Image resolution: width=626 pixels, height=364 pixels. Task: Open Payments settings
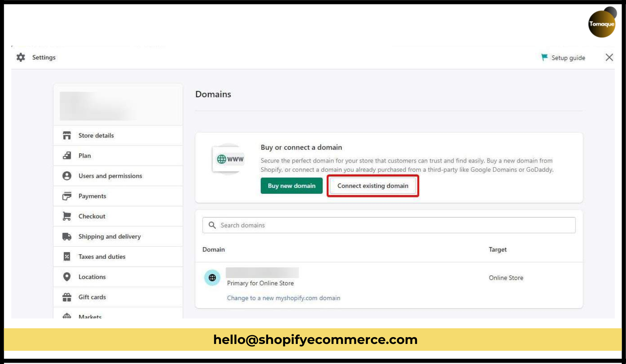118,196
